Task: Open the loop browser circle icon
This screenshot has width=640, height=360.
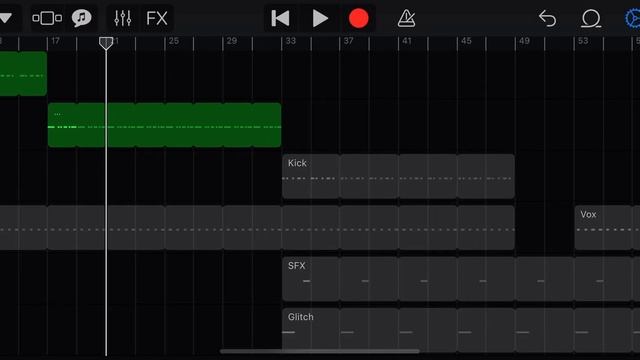Action: [x=591, y=18]
